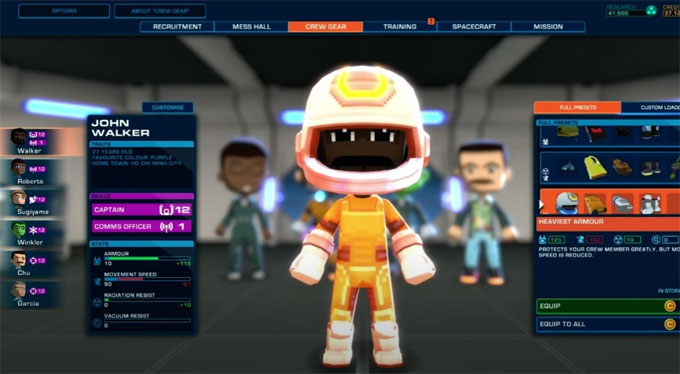Image resolution: width=680 pixels, height=374 pixels.
Task: Switch to the Mission tab
Action: pos(548,27)
